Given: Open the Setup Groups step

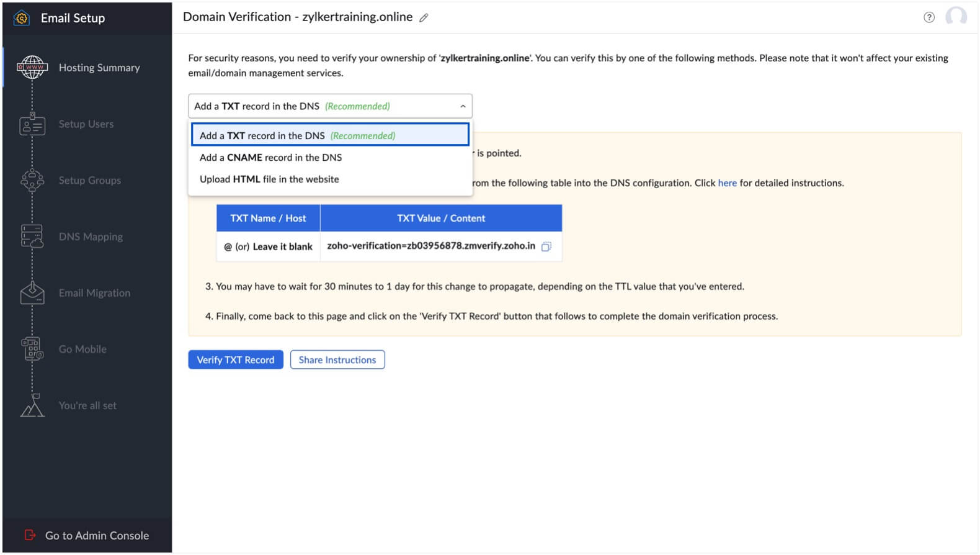Looking at the screenshot, I should click(32, 180).
